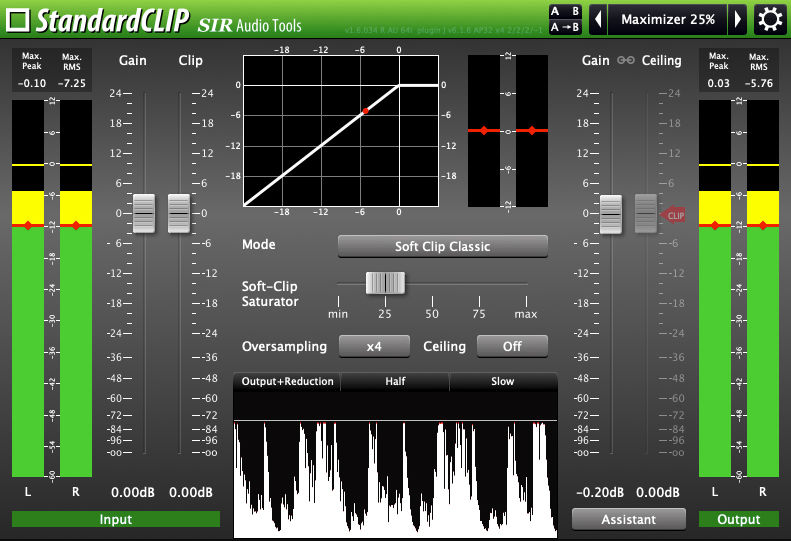Viewport: 791px width, 541px height.
Task: Click the green Input label button
Action: 116,519
